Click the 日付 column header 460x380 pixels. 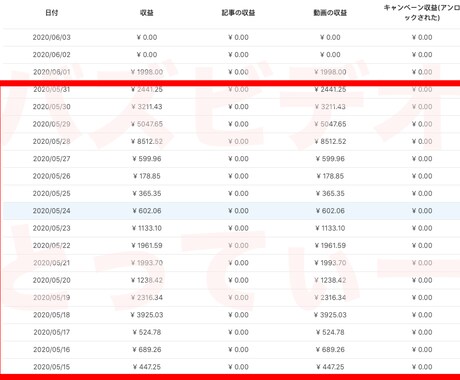click(52, 13)
